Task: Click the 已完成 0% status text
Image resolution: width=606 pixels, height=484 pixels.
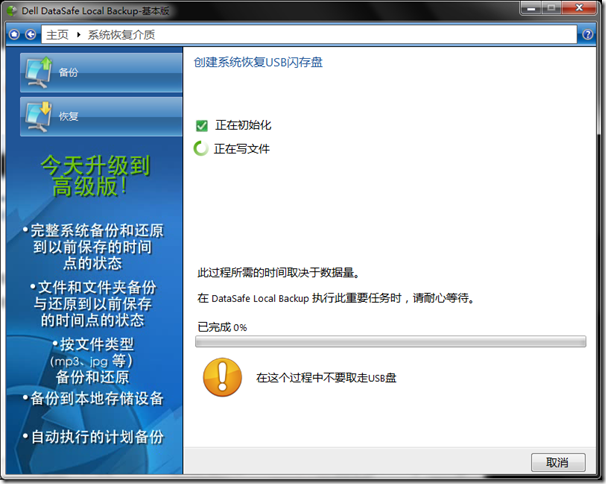Action: point(222,327)
